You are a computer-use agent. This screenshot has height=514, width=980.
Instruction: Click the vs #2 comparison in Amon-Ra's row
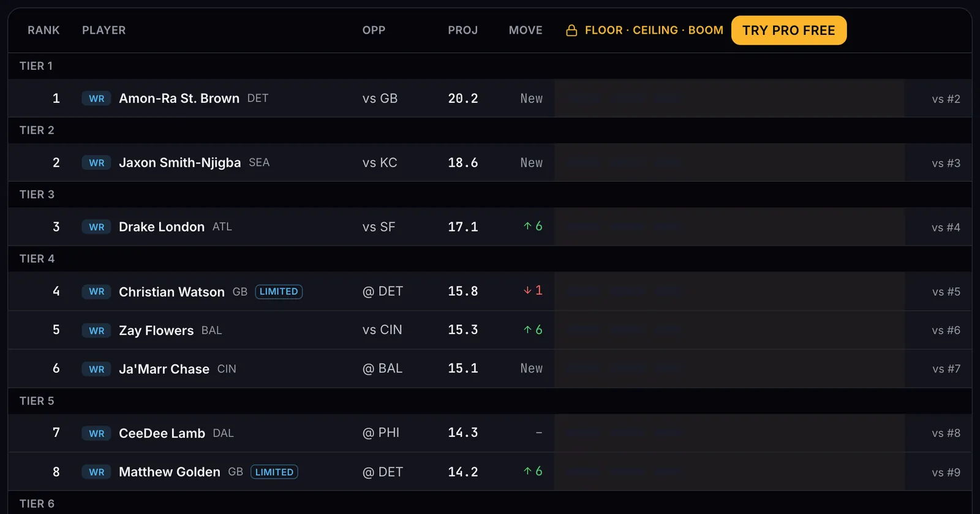(946, 99)
